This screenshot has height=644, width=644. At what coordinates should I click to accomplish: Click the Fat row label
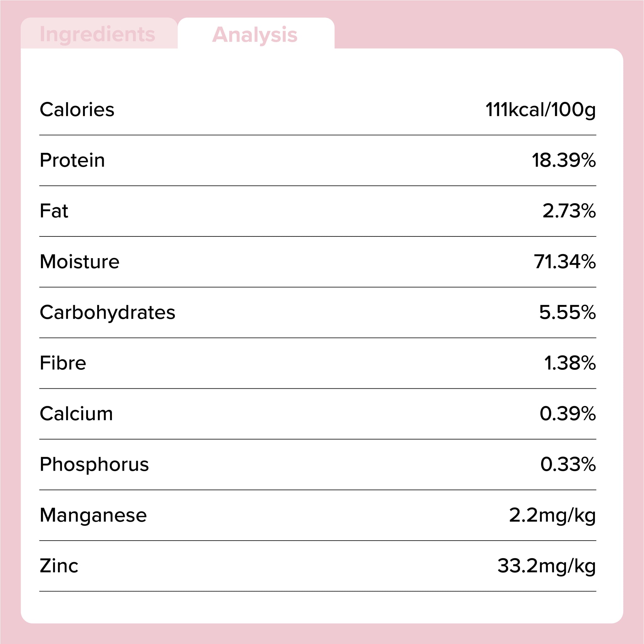click(54, 211)
